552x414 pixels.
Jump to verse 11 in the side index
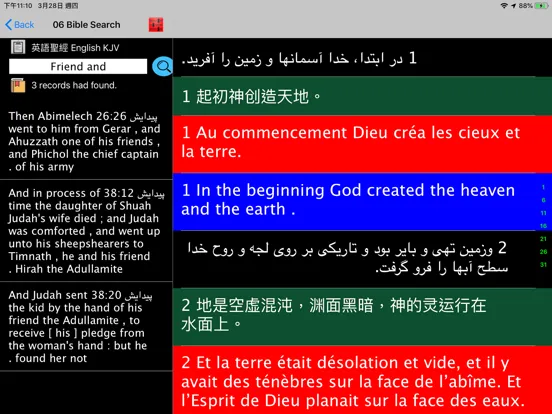point(543,213)
